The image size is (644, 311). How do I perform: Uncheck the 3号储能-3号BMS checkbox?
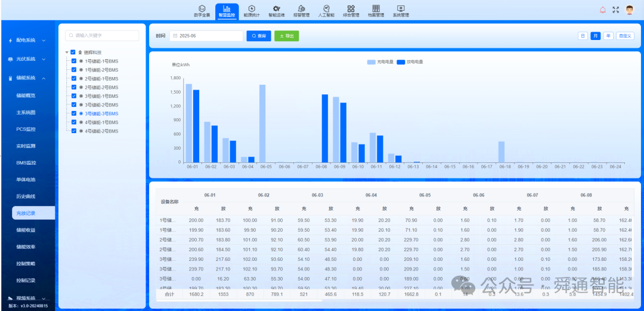pyautogui.click(x=74, y=113)
